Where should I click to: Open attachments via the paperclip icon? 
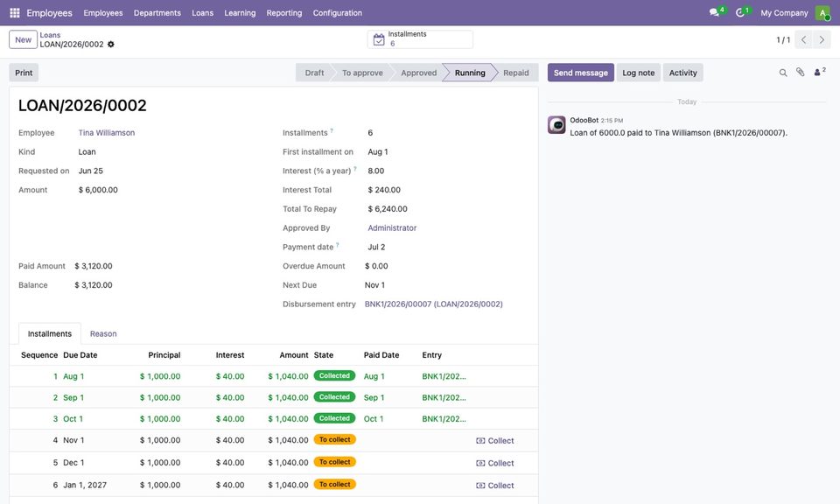tap(800, 73)
